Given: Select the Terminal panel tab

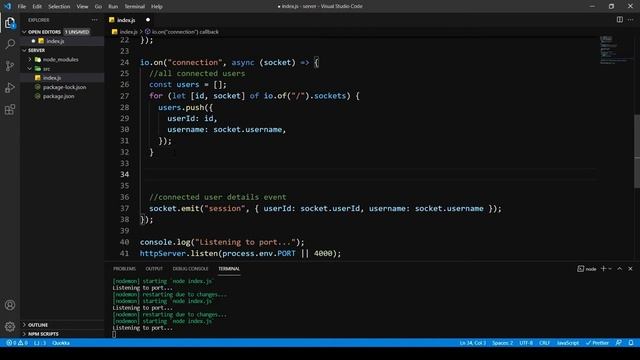Looking at the screenshot, I should (x=229, y=269).
